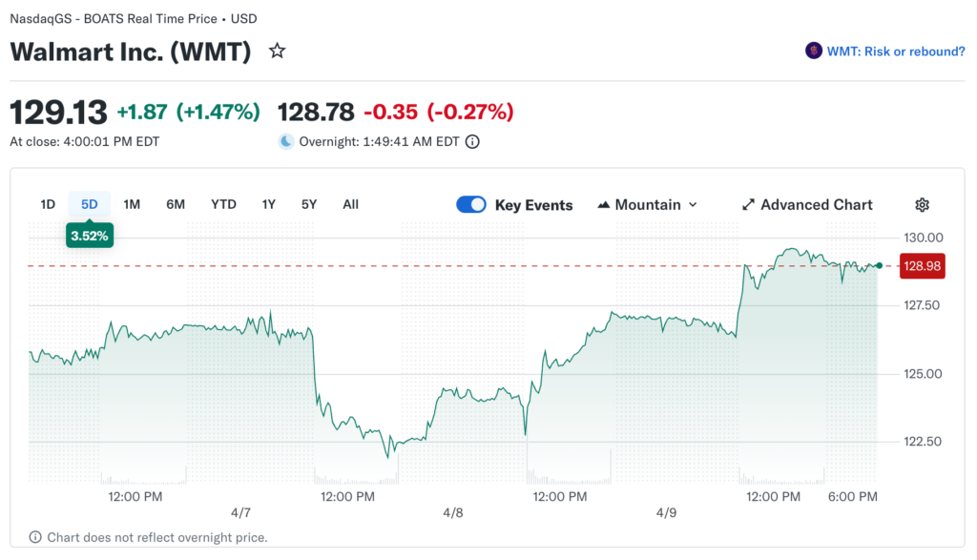Choose the 5Y time range
977x560 pixels.
click(308, 204)
